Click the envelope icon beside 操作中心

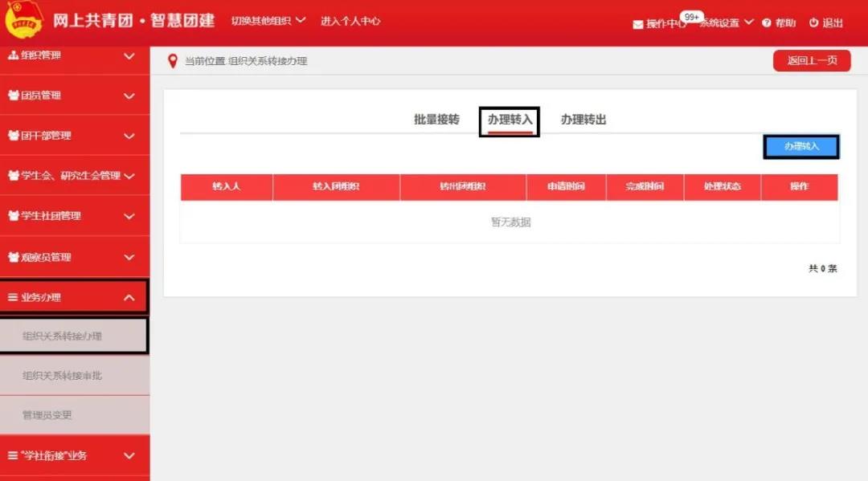tap(638, 24)
